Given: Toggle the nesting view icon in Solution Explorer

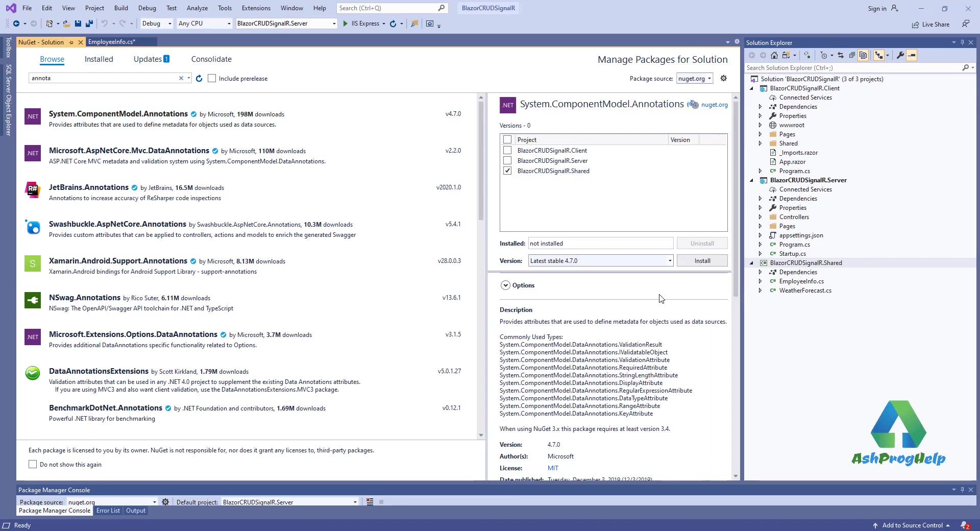Looking at the screenshot, I should tap(879, 55).
